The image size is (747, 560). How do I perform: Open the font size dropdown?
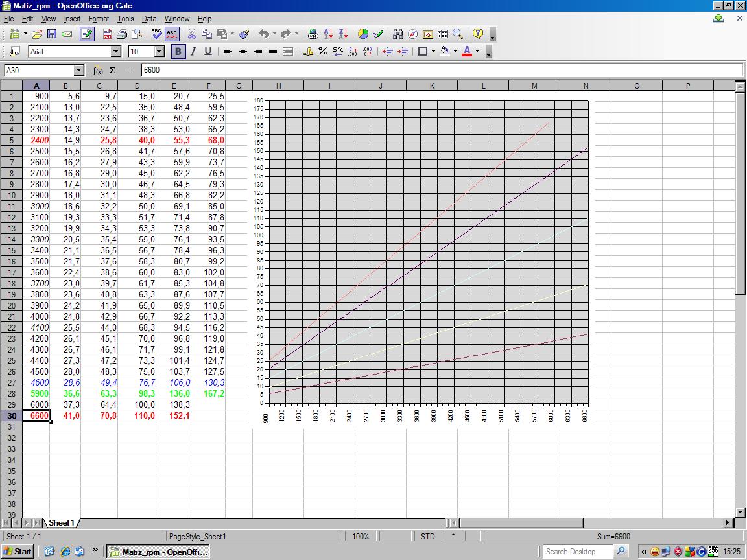[160, 51]
